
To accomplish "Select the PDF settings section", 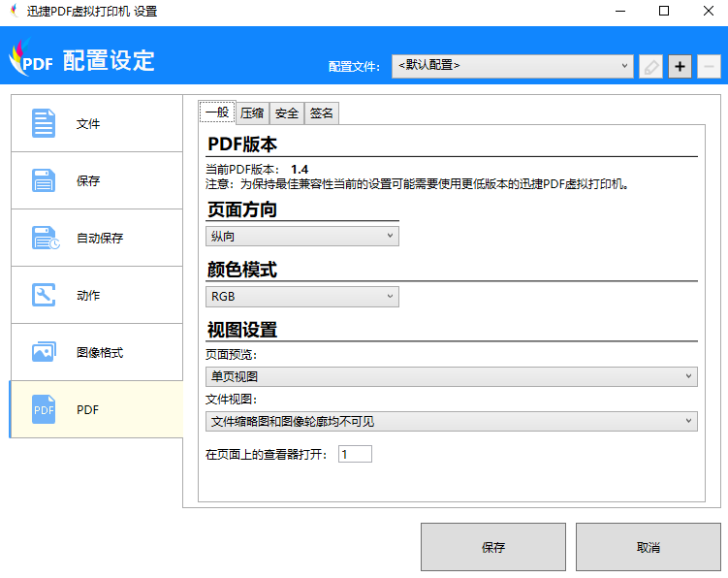I will pos(97,409).
